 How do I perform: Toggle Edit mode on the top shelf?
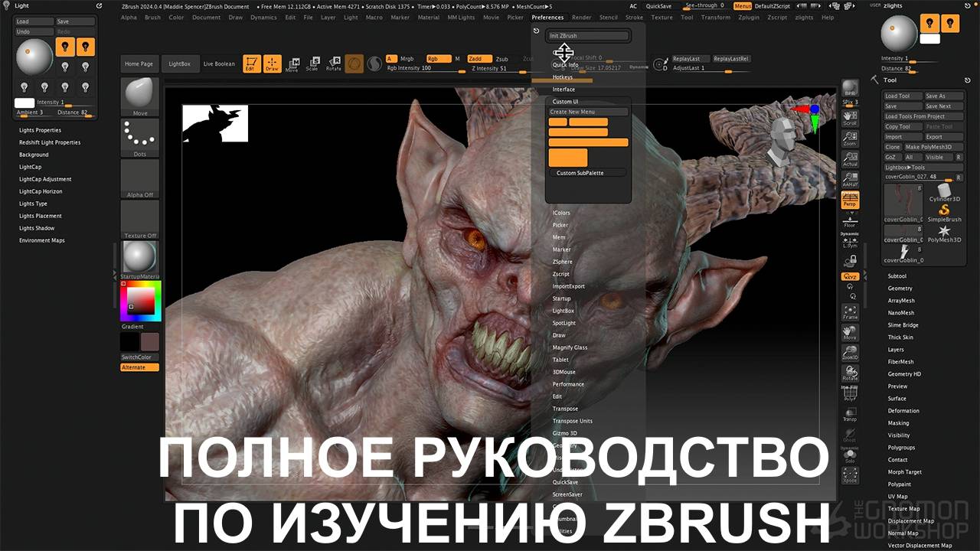[x=250, y=64]
